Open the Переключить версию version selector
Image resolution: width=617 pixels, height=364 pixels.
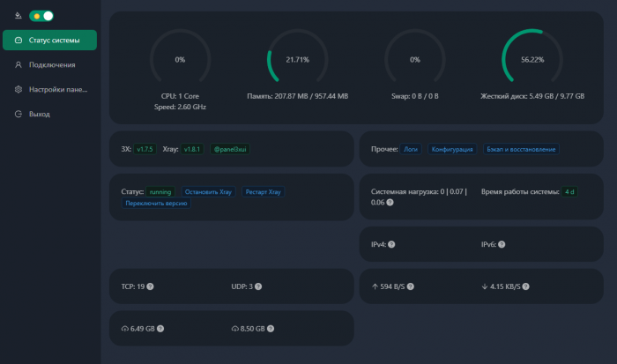click(157, 204)
